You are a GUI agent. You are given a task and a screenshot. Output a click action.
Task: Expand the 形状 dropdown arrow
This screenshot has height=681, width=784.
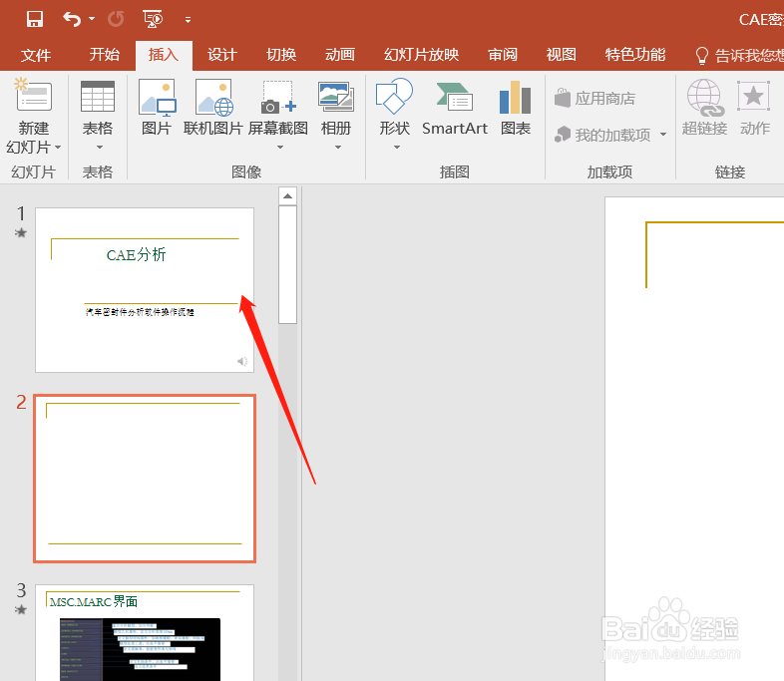coord(397,147)
